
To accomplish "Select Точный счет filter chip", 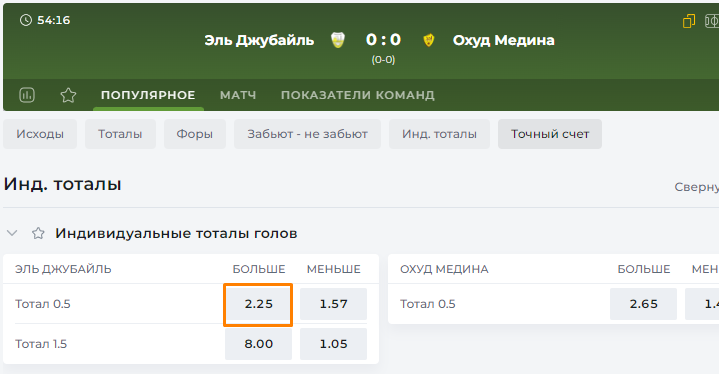I will [550, 134].
